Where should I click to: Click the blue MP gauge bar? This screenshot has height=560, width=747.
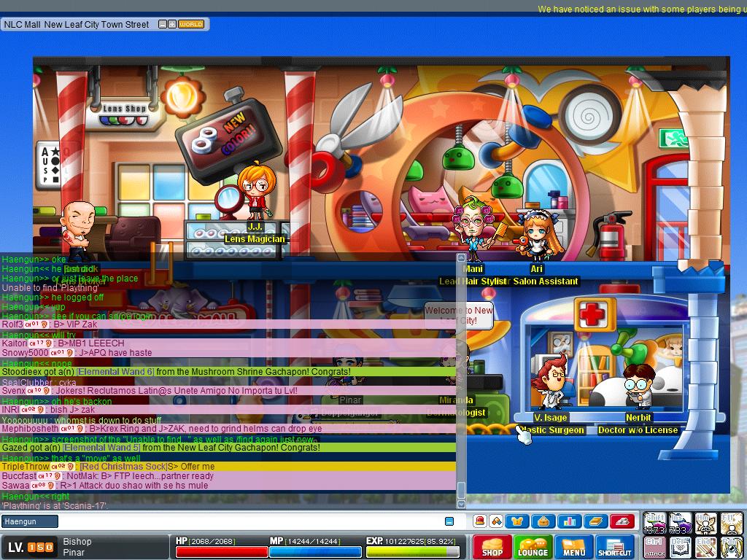315,551
